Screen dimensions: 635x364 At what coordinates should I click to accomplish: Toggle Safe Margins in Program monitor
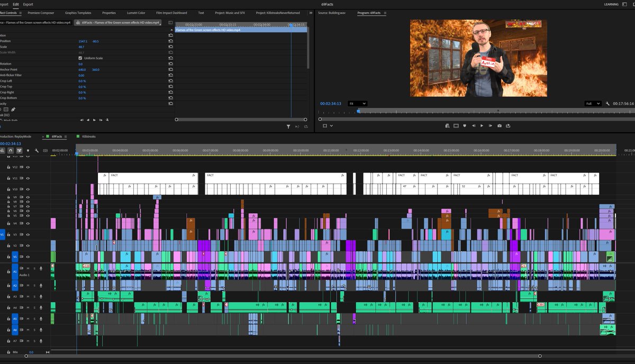456,125
